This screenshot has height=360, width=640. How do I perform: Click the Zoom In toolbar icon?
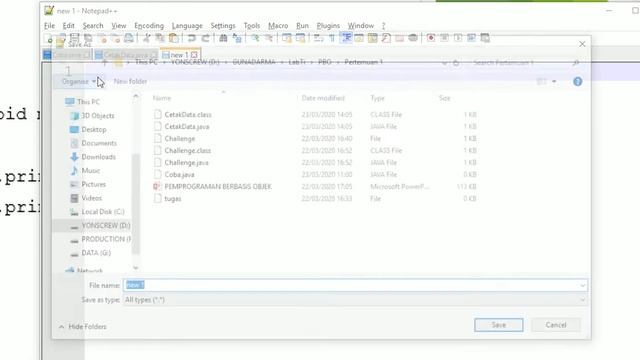(255, 38)
